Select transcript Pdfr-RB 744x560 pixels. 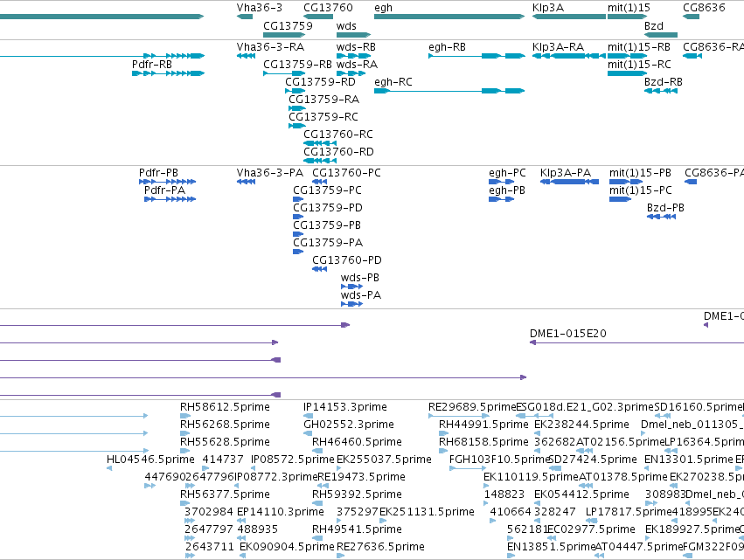pos(152,64)
